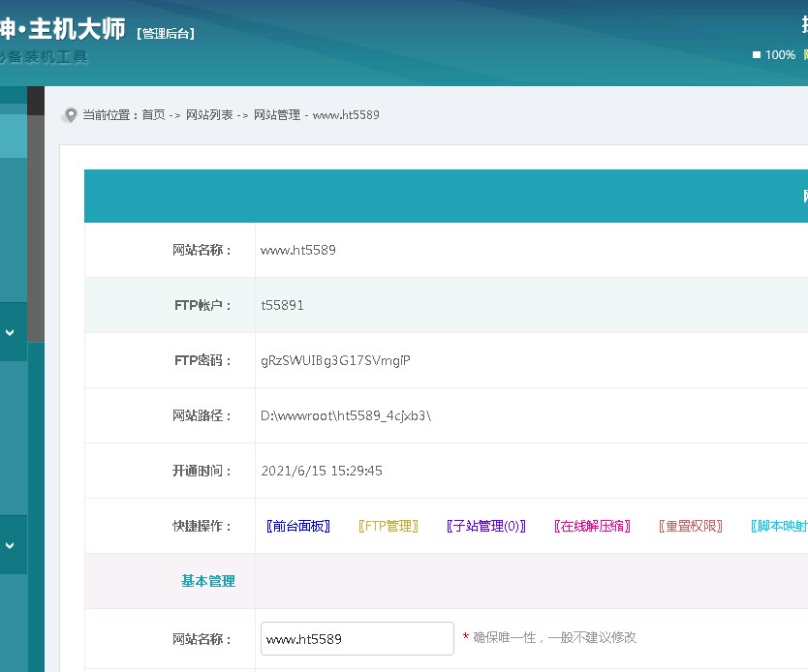This screenshot has height=672, width=808.
Task: Open 子站管理(0) quick action
Action: pyautogui.click(x=485, y=527)
